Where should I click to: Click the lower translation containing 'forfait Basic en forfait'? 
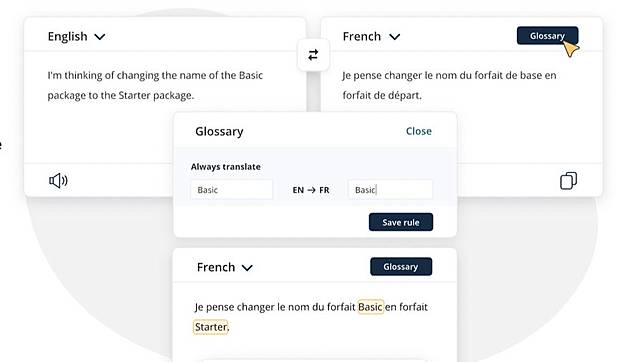[x=311, y=317]
